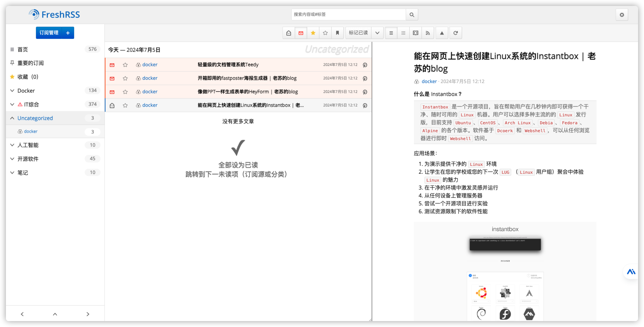Click docker feed link in Teedy row

coord(150,65)
